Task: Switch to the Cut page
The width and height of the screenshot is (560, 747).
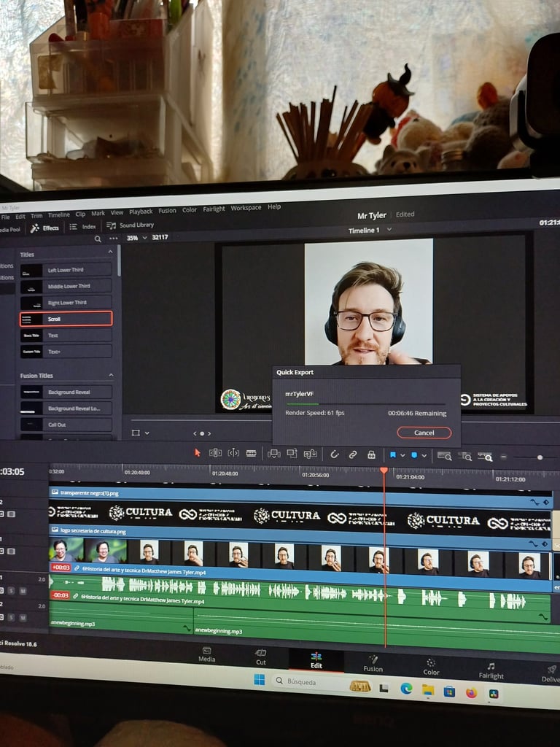Action: click(x=261, y=657)
